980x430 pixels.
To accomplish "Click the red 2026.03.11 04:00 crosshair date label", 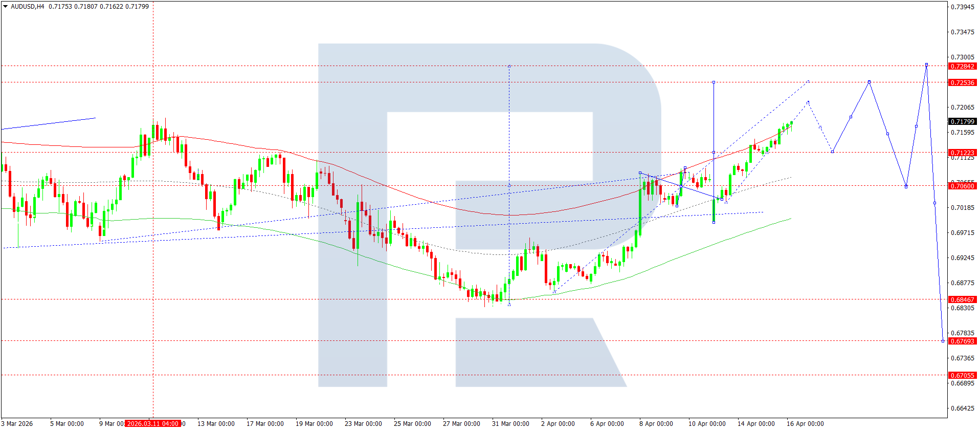I will (153, 424).
